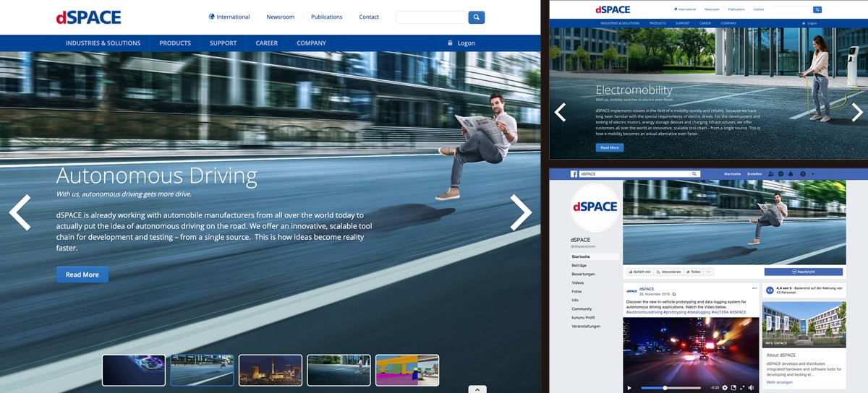868x393 pixels.
Task: Click picture-in-picture icon on Facebook video
Action: click(x=733, y=388)
